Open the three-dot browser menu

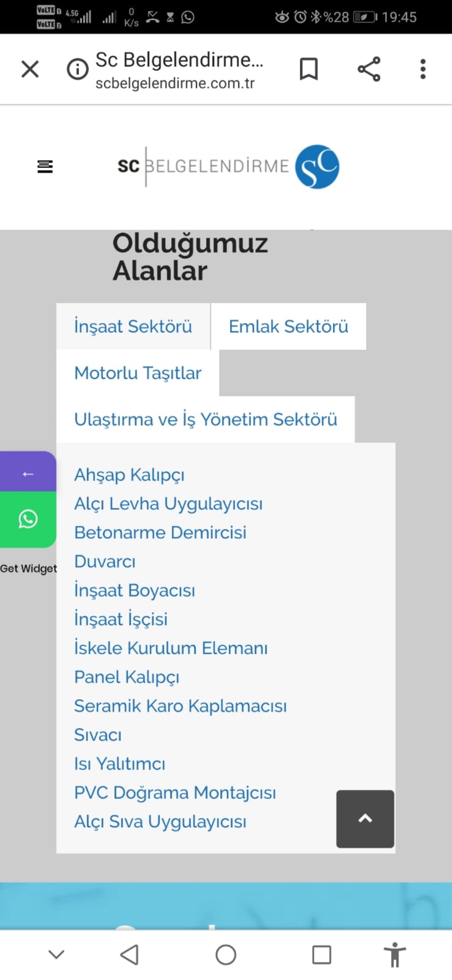point(423,69)
